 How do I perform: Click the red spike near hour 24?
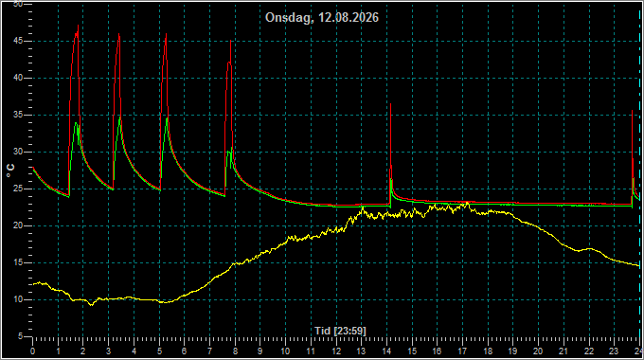coord(632,111)
